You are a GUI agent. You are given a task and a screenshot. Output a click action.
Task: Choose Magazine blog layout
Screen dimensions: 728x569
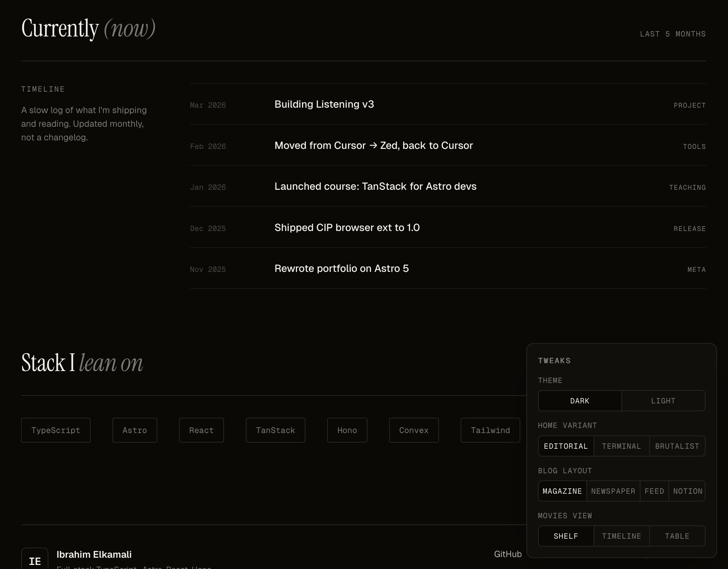coord(562,491)
